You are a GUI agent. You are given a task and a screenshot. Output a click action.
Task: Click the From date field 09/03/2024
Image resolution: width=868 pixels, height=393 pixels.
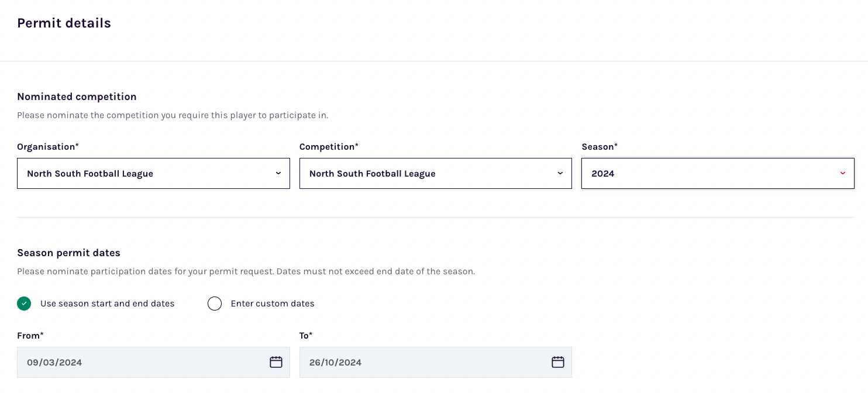140,363
